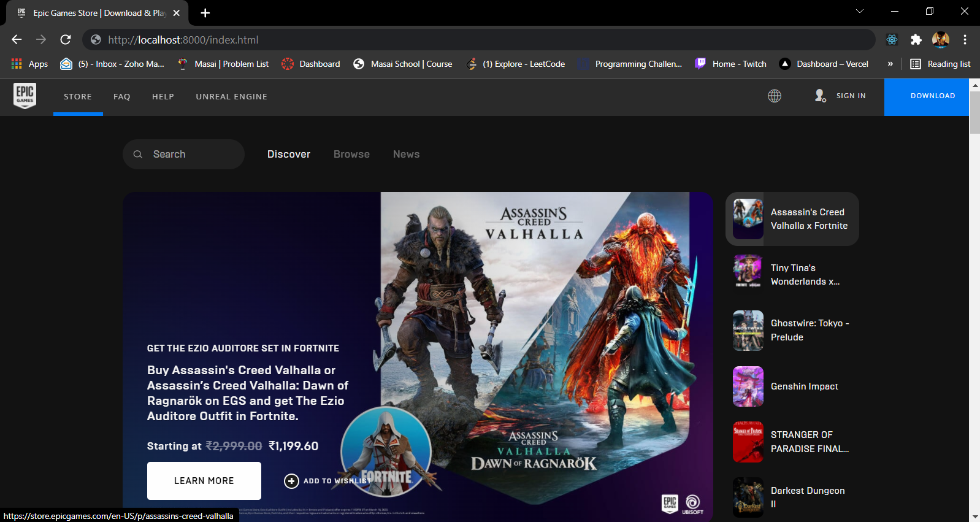
Task: Open the Home - Twitch bookmark
Action: (x=731, y=64)
